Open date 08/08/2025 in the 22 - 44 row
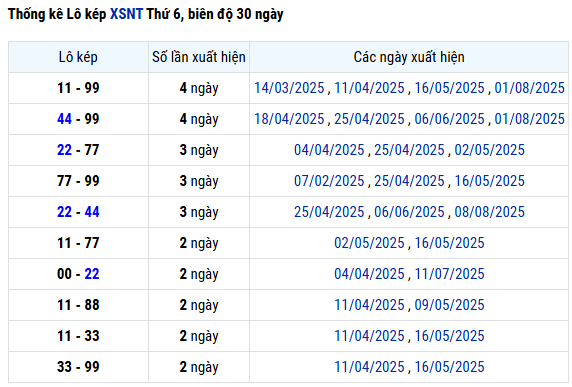The image size is (572, 387). 490,212
